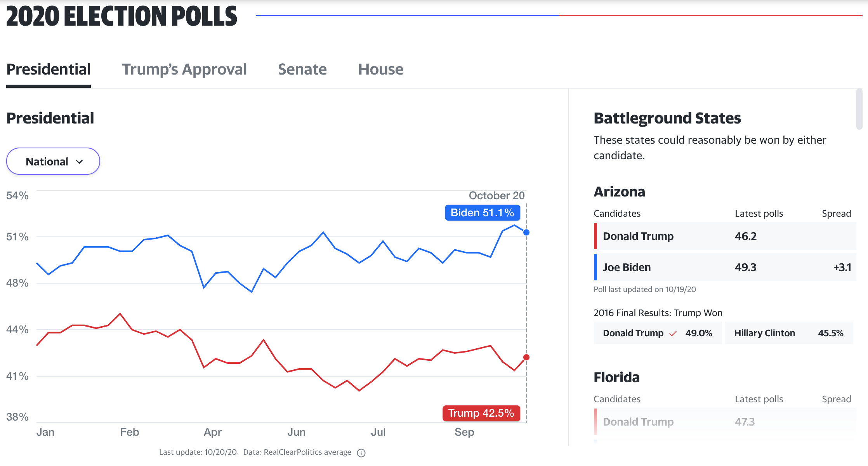
Task: Switch to Trump's Approval tab
Action: pos(184,70)
